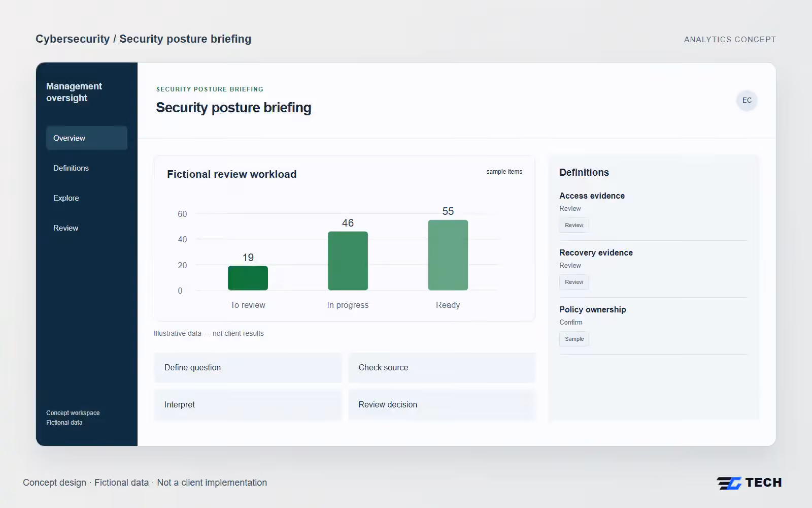
Task: Click the EC user avatar
Action: [x=747, y=101]
